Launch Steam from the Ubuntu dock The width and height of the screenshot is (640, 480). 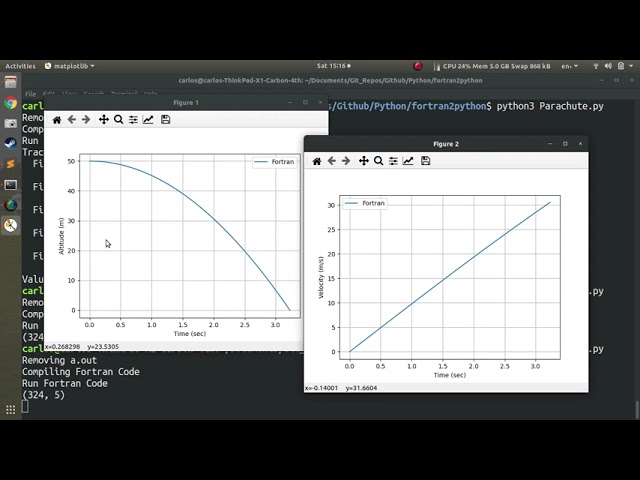11,143
